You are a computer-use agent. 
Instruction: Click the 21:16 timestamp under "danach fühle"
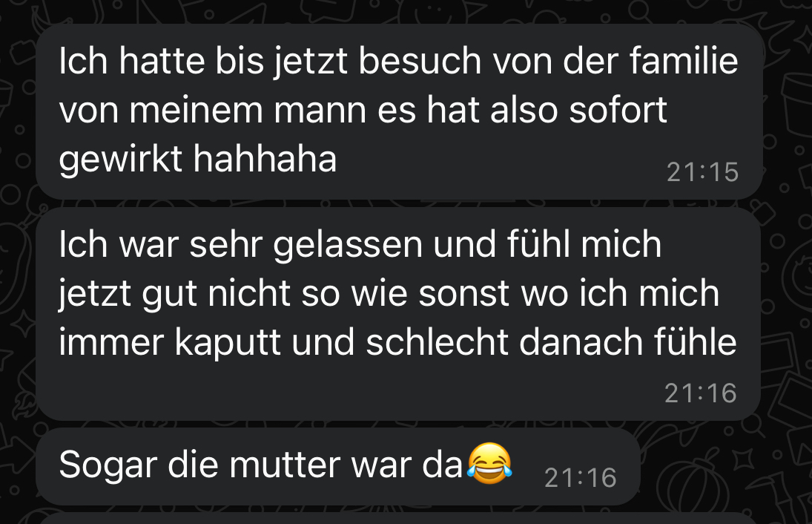click(x=701, y=393)
